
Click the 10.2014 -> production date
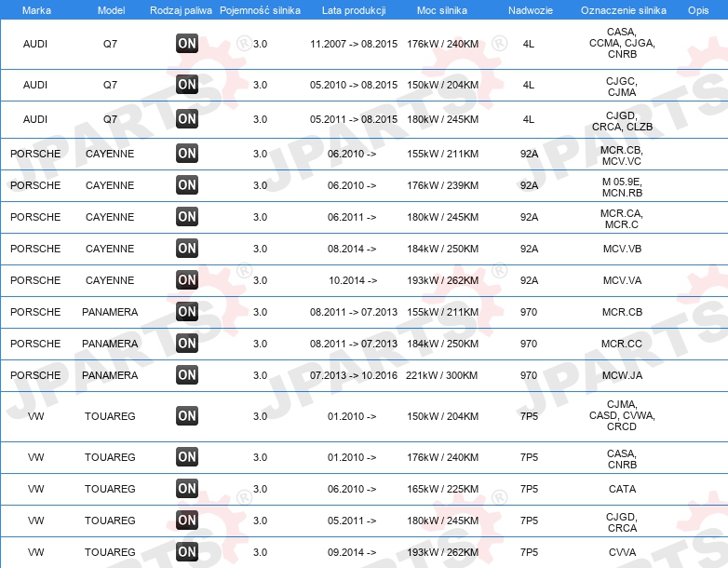353,280
